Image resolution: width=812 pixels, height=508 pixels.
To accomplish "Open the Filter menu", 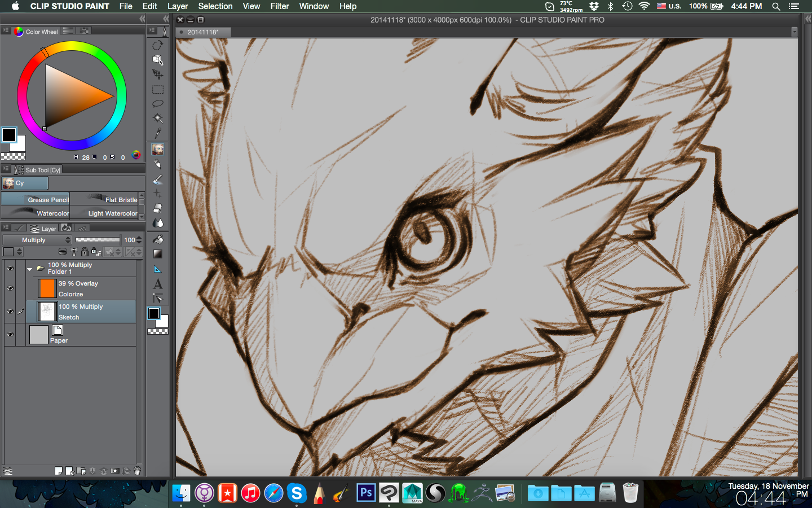I will 279,6.
